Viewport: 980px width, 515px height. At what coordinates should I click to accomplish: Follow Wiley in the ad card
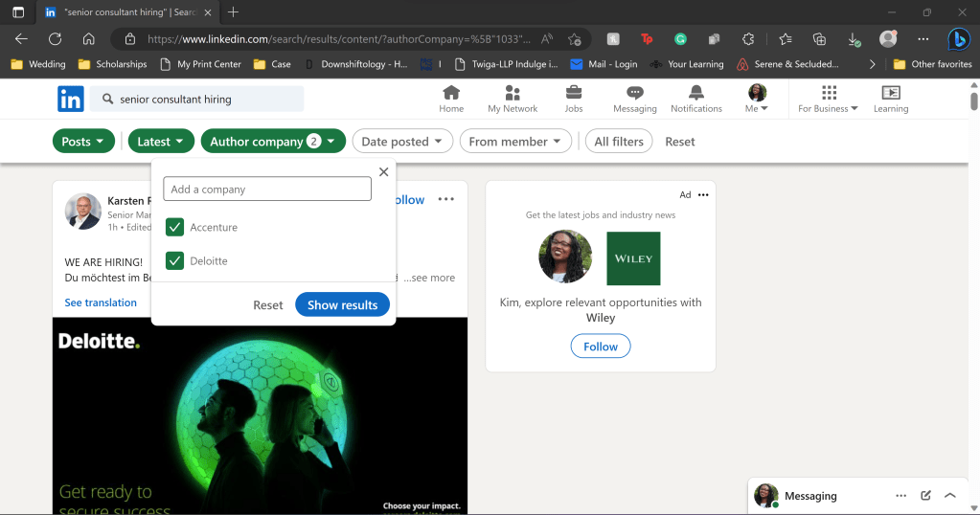pos(601,347)
